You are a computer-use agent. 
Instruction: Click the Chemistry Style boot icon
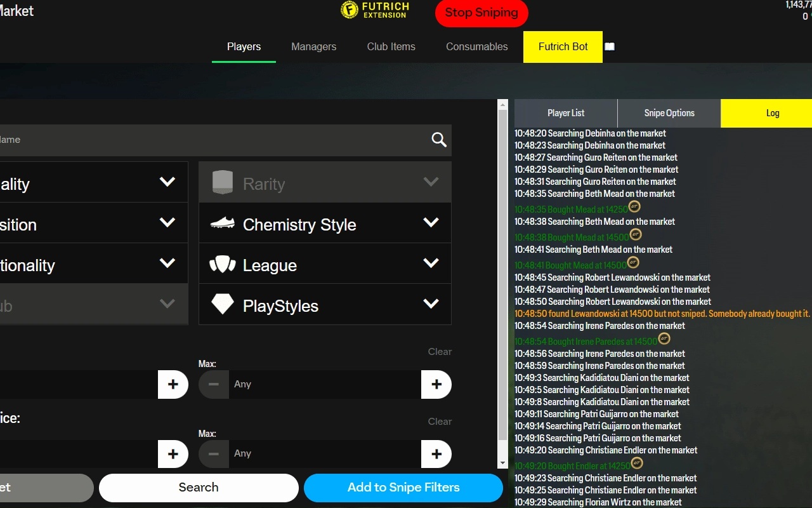point(223,223)
